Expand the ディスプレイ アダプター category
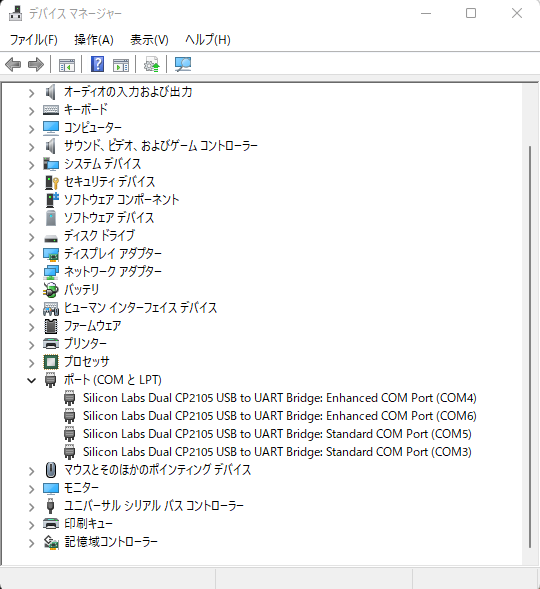This screenshot has height=589, width=540. [x=32, y=255]
